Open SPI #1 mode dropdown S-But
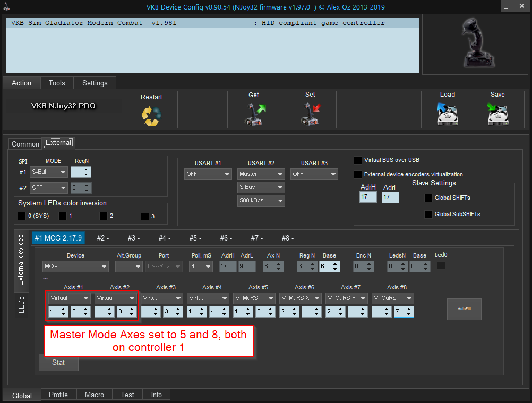The width and height of the screenshot is (532, 403). (48, 172)
